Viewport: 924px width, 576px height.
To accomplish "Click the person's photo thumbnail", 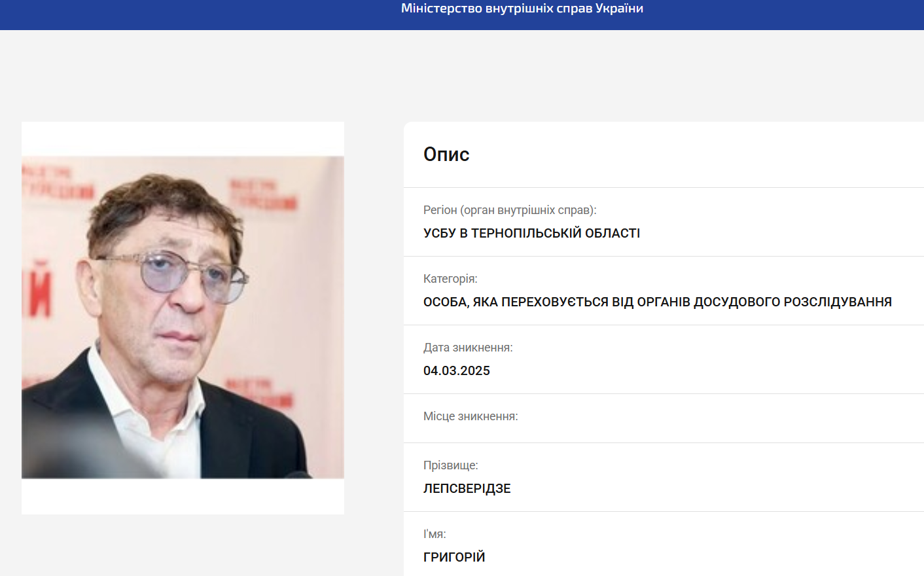I will click(183, 317).
